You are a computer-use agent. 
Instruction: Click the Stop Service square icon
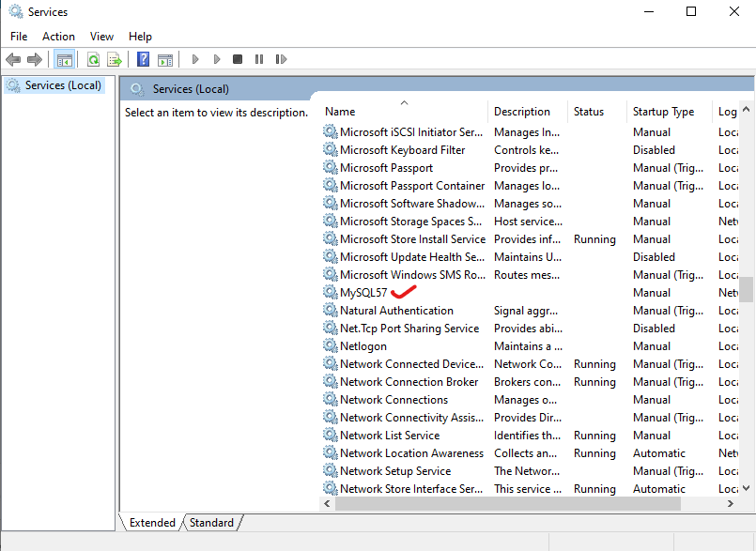tap(238, 59)
